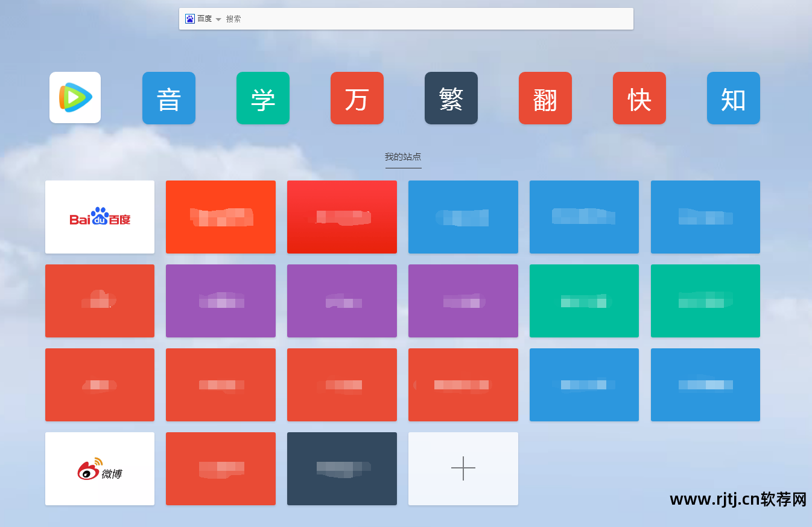812x527 pixels.
Task: Open the last green tile in second row
Action: pos(705,301)
